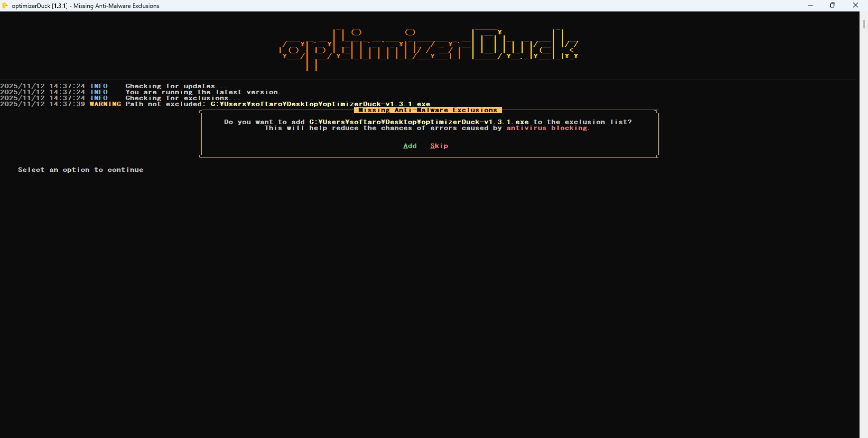868x438 pixels.
Task: Minimize the optimizerDuck window
Action: (x=810, y=5)
